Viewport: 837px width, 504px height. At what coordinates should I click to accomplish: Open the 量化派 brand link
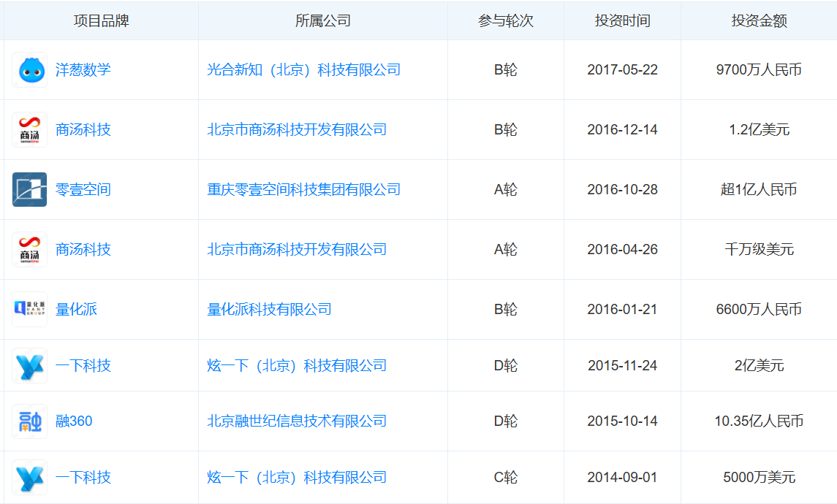(x=76, y=309)
